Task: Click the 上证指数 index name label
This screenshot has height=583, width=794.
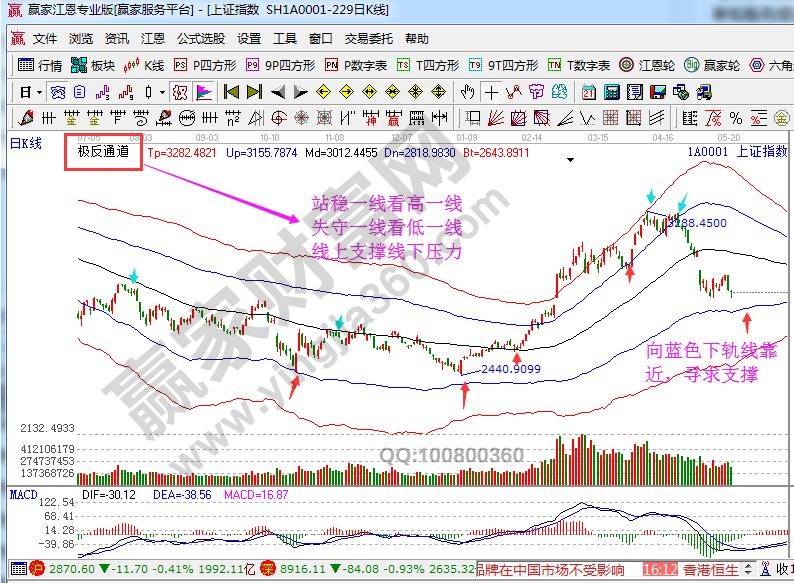Action: [761, 152]
